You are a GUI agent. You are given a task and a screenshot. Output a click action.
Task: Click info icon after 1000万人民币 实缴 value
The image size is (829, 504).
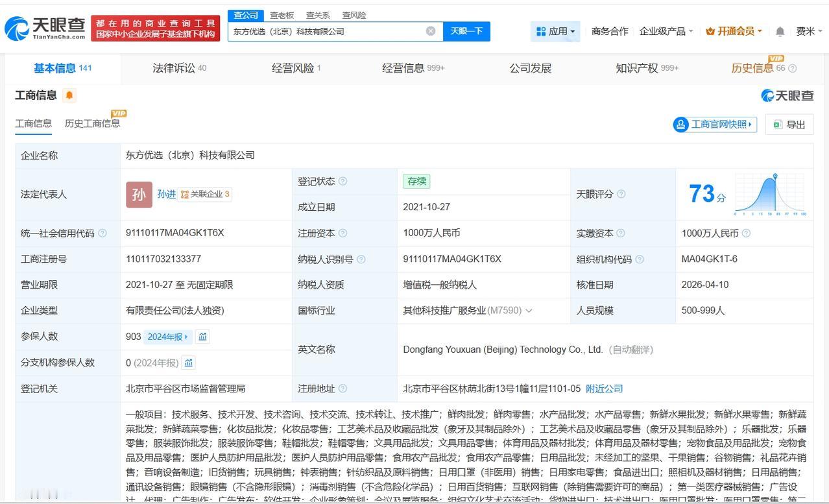click(747, 234)
